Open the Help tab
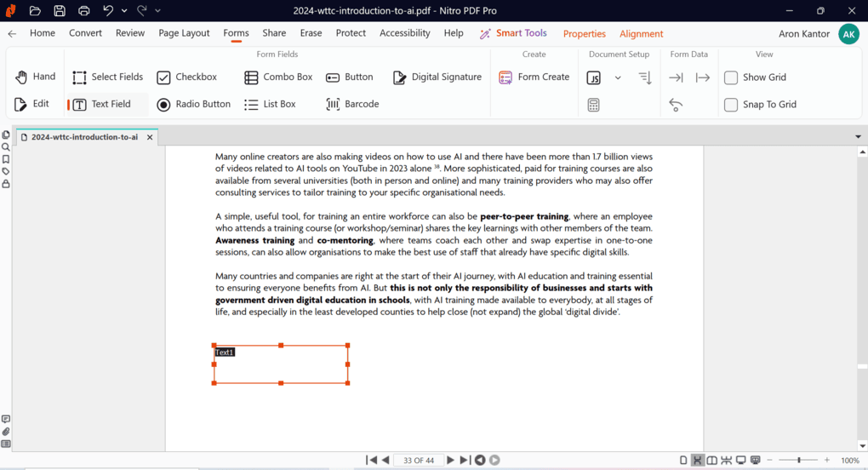The height and width of the screenshot is (470, 868). coord(454,33)
